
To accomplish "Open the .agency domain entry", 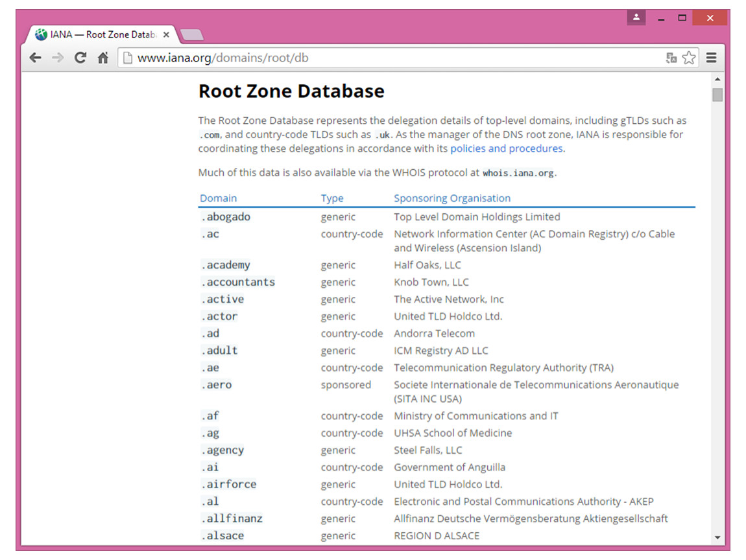I will click(x=223, y=450).
